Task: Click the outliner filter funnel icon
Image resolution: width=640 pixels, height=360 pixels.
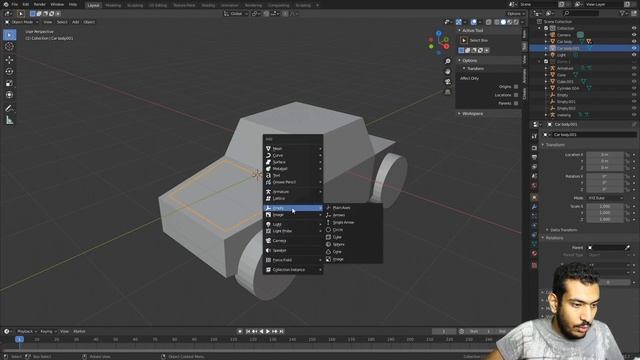Action: pyautogui.click(x=623, y=13)
